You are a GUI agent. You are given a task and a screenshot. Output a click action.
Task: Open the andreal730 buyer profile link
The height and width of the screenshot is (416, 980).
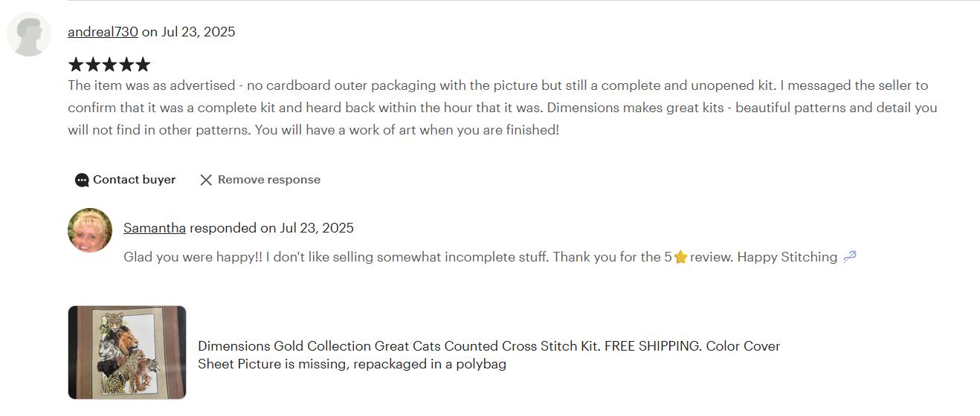[x=103, y=32]
